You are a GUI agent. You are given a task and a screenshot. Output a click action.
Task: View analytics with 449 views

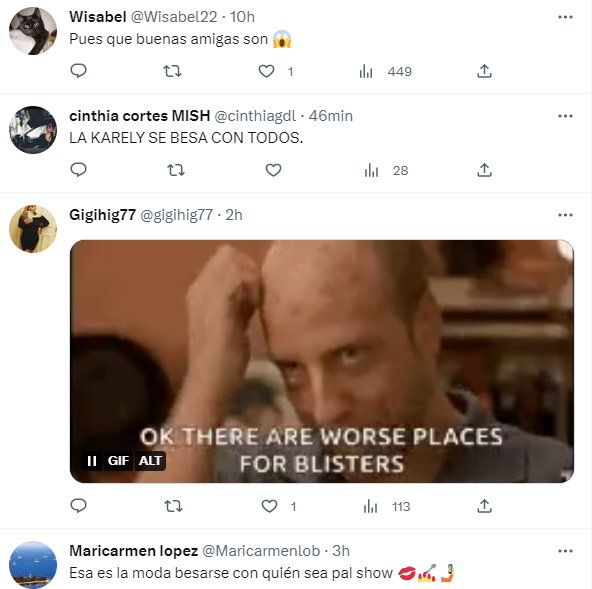(385, 71)
